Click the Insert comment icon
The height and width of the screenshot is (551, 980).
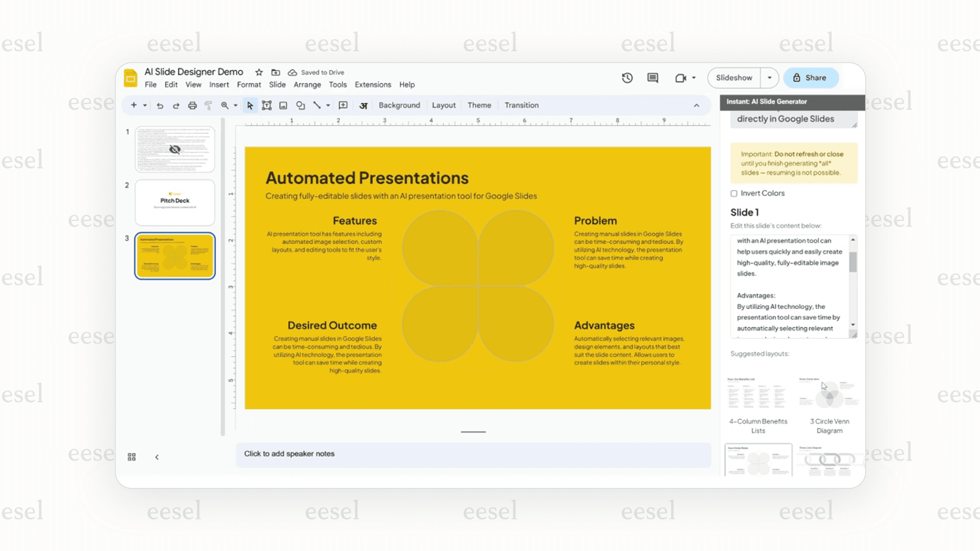pos(343,105)
